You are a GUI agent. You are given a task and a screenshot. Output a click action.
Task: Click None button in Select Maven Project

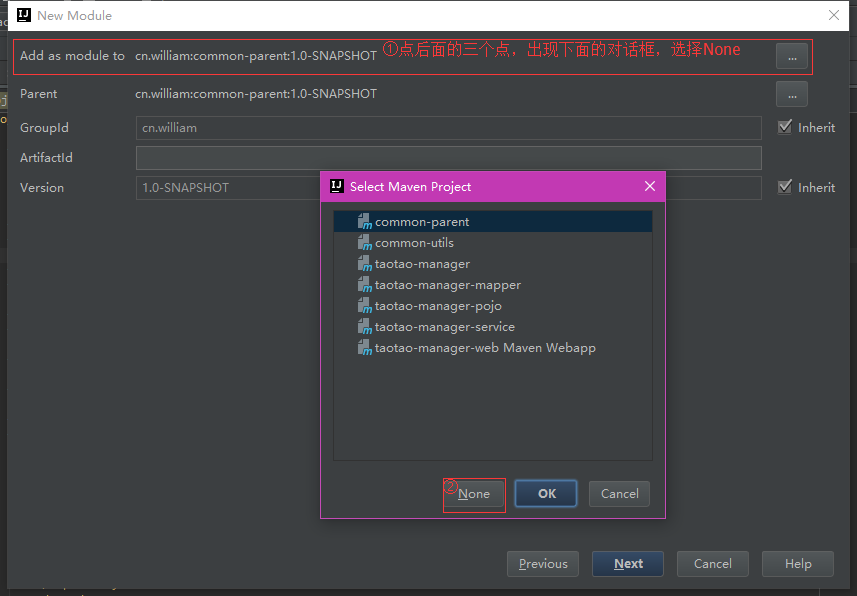[x=474, y=494]
